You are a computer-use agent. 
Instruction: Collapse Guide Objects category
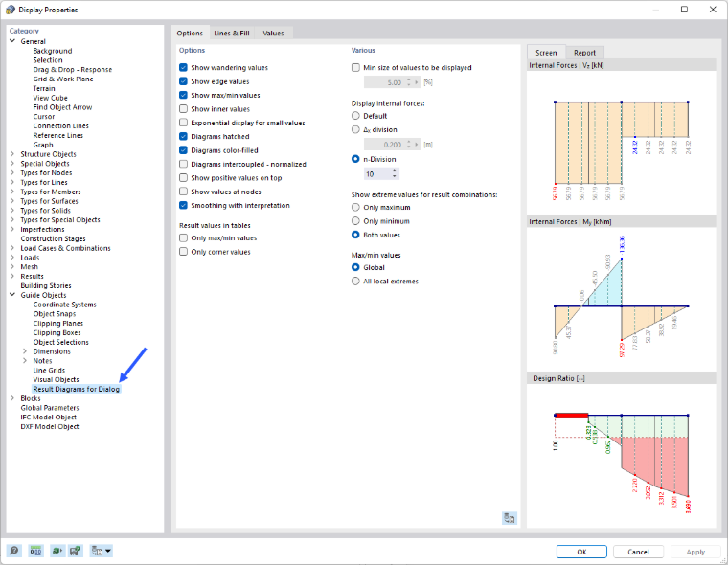tap(12, 295)
